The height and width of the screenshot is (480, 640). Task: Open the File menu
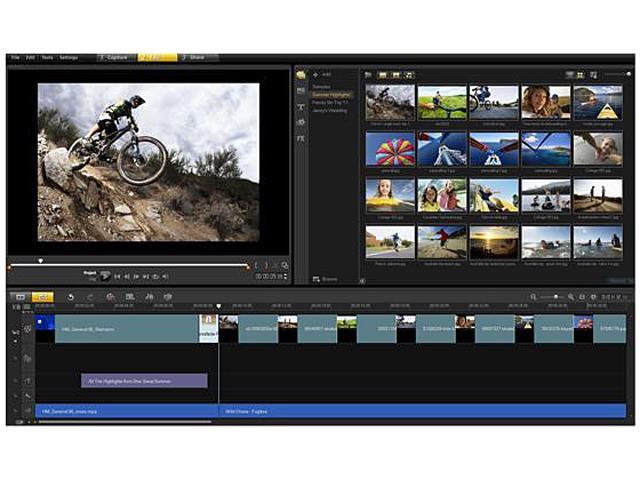(x=15, y=58)
